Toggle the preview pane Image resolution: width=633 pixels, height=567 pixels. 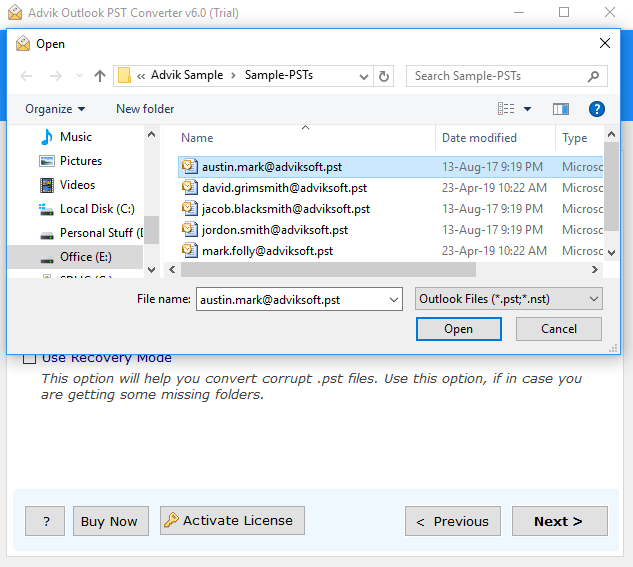561,109
